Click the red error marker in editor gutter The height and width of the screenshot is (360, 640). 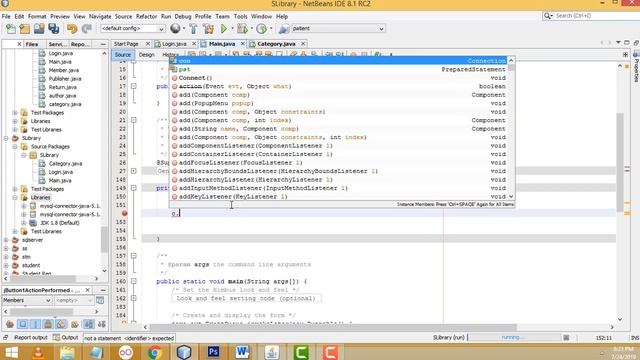(124, 213)
